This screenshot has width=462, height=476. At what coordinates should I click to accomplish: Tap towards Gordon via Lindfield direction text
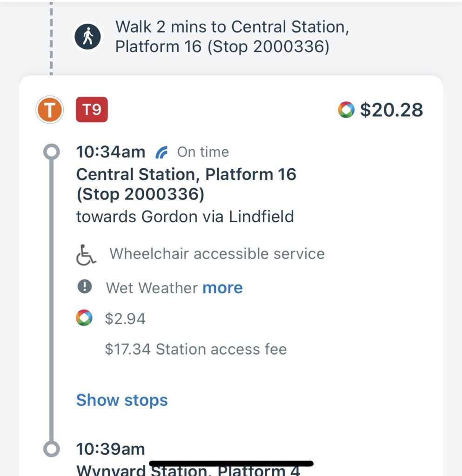pyautogui.click(x=185, y=217)
